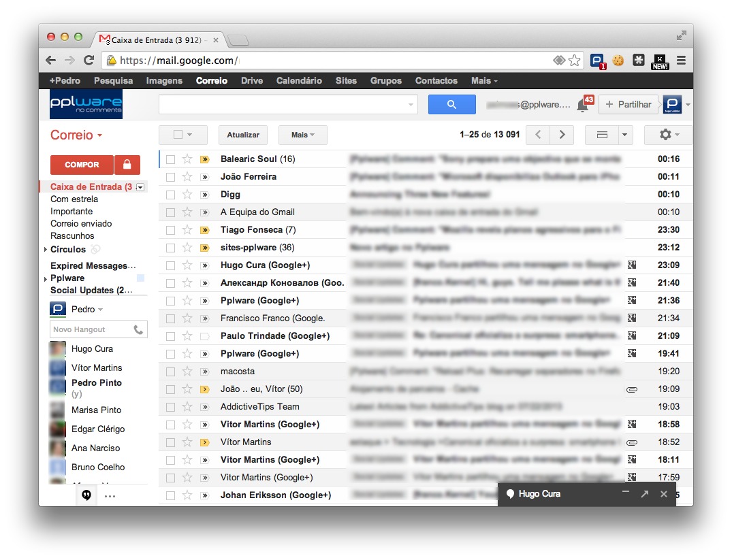Go to older emails with next arrow
The image size is (732, 560).
click(562, 135)
